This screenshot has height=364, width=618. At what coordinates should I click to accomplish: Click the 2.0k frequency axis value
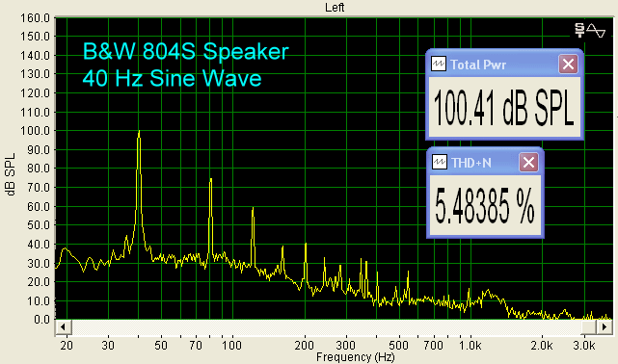pyautogui.click(x=541, y=346)
